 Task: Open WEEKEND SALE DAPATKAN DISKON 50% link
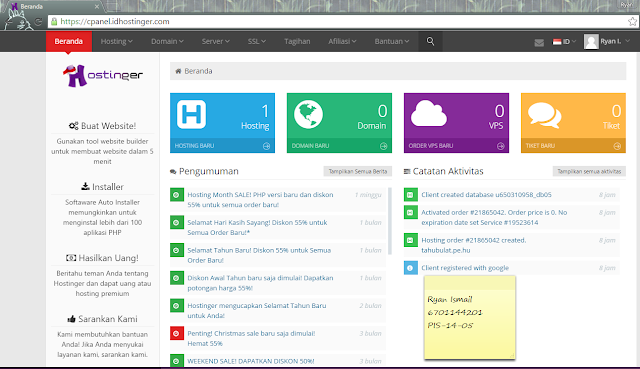pyautogui.click(x=251, y=361)
